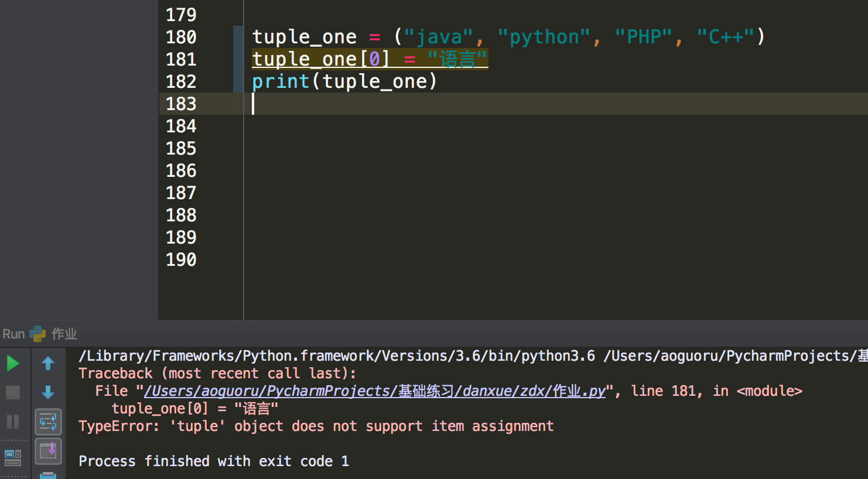Toggle the Scroll to End button
This screenshot has width=868, height=479.
[x=48, y=451]
